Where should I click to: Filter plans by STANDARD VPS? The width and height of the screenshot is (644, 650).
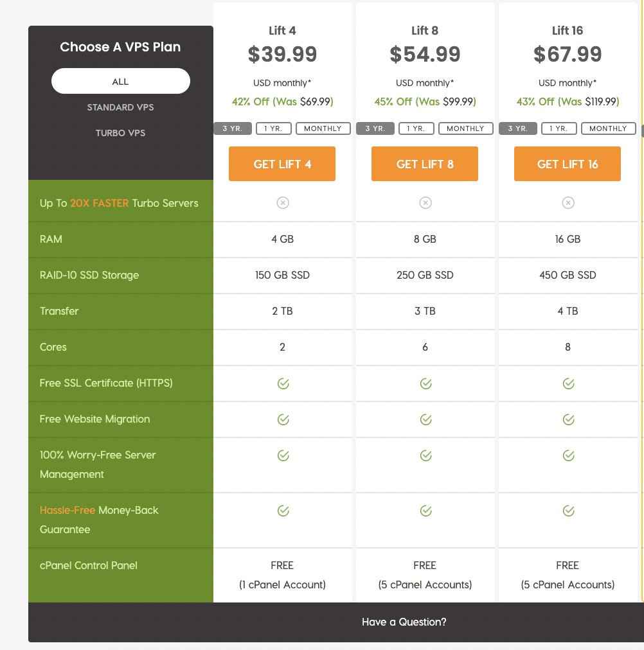point(120,107)
